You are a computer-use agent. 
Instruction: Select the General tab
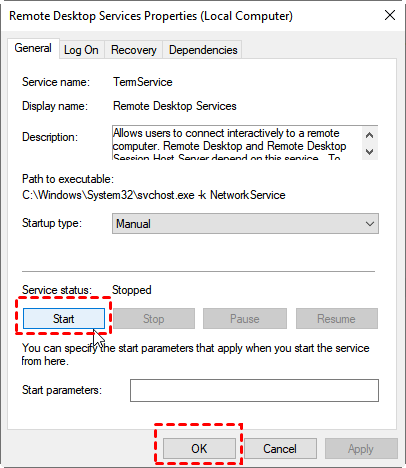pyautogui.click(x=33, y=48)
